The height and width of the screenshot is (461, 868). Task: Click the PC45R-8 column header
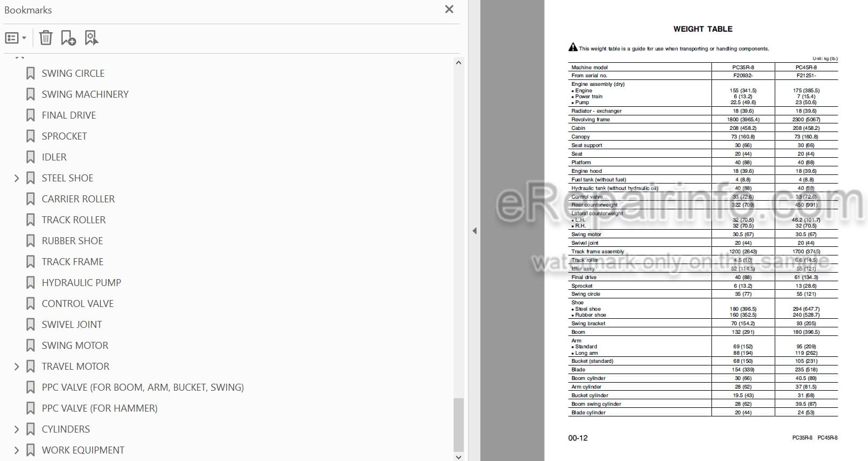(x=806, y=68)
